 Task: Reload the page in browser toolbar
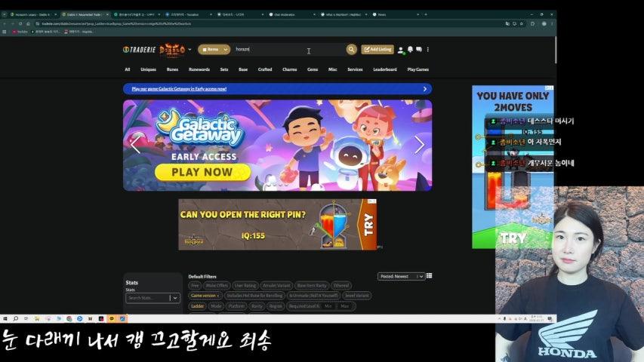[x=20, y=24]
